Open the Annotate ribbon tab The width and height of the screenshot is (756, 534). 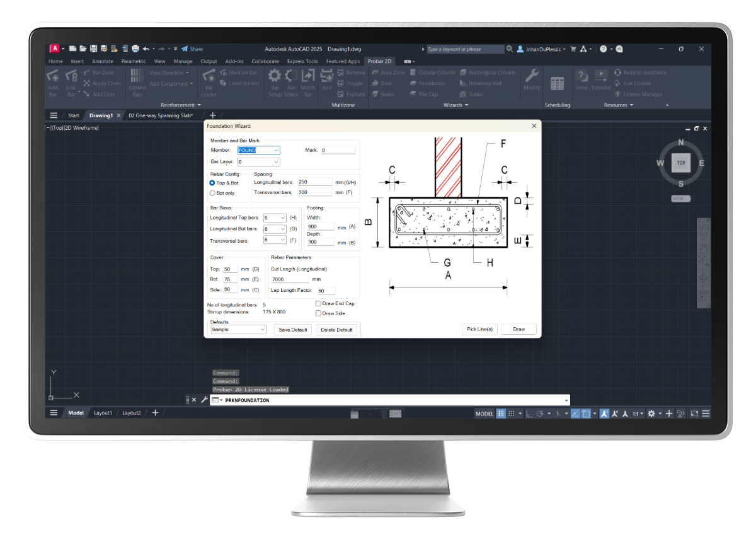click(103, 61)
